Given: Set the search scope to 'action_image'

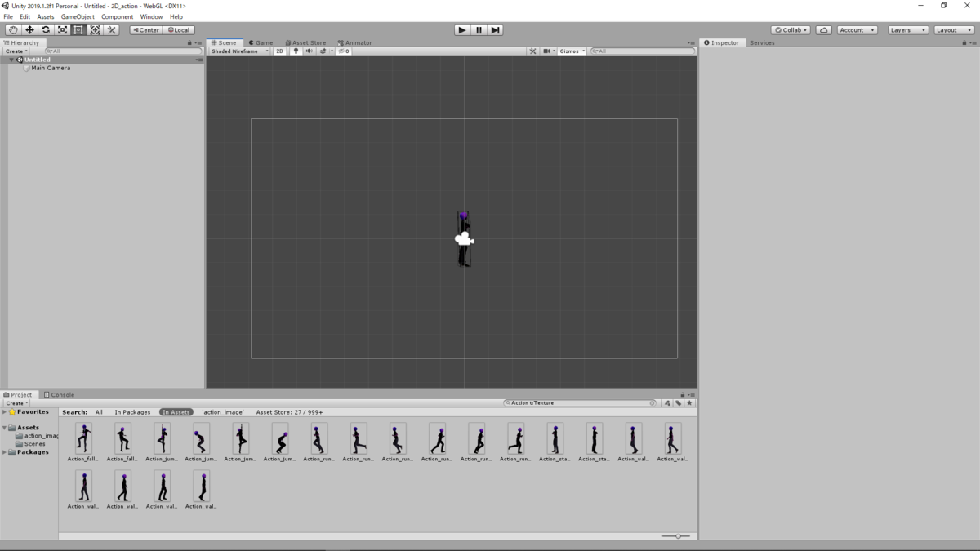Looking at the screenshot, I should pos(223,412).
